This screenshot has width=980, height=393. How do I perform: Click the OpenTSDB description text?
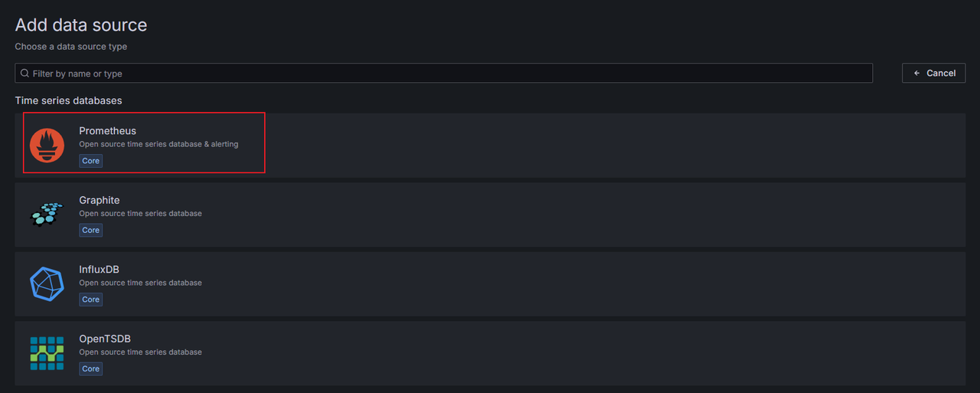tap(140, 352)
